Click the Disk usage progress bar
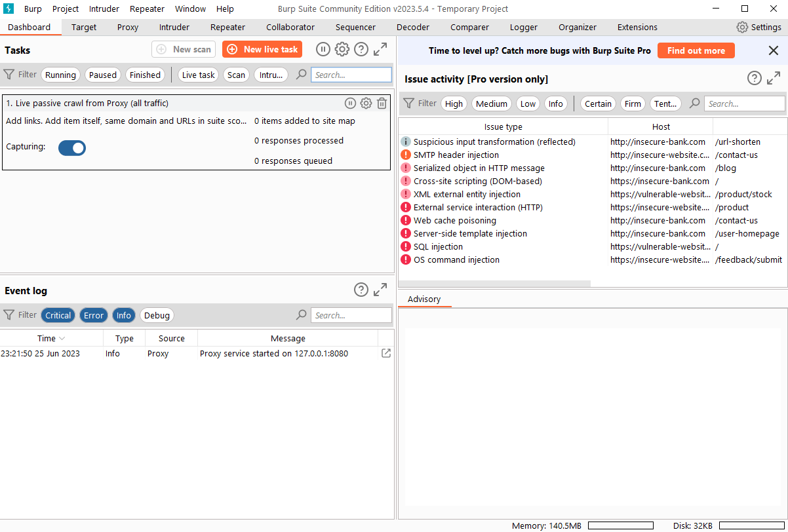 click(752, 525)
